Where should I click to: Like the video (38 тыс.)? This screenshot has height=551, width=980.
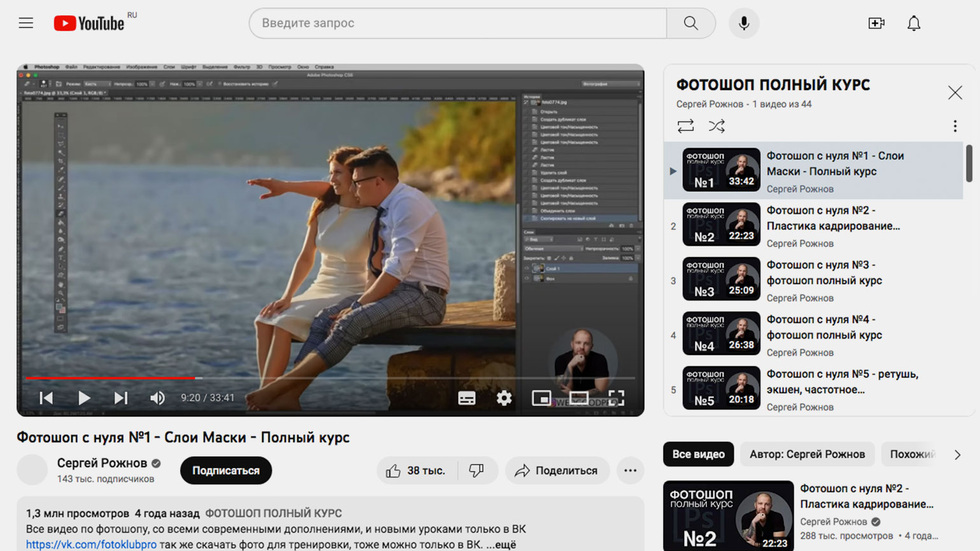pos(416,471)
